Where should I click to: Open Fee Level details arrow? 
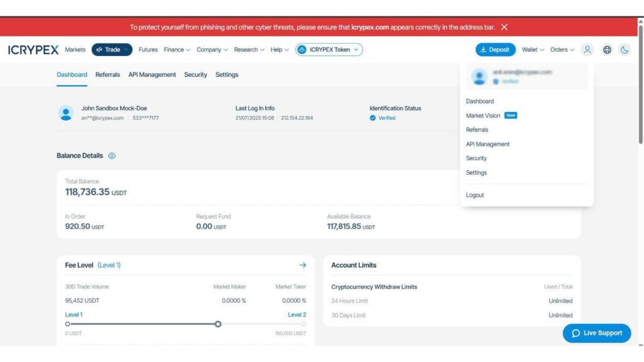[303, 265]
